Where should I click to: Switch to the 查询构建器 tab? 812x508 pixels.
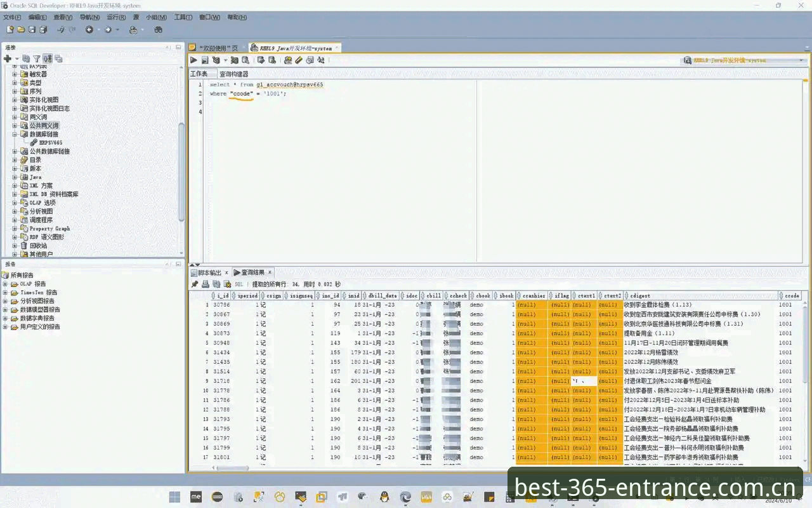coord(234,74)
